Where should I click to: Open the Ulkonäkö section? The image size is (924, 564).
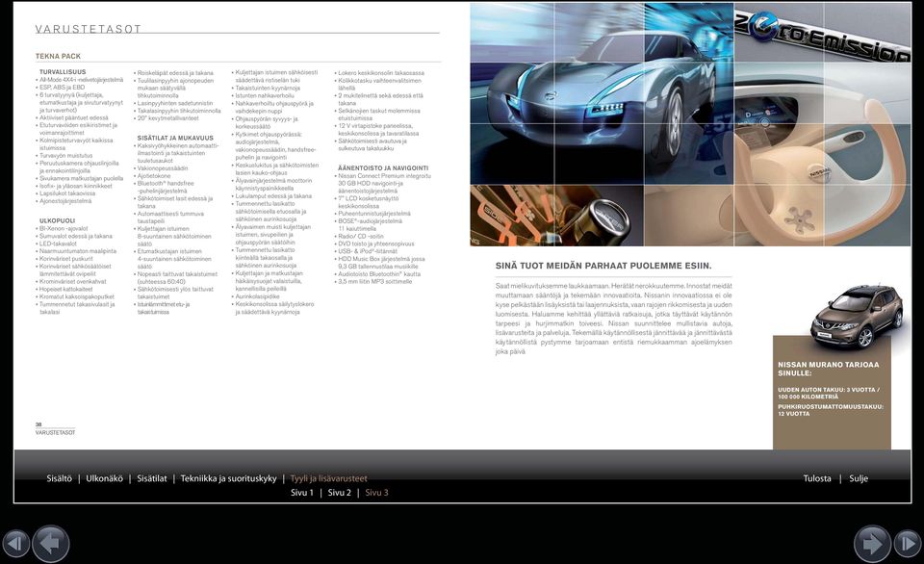(104, 478)
